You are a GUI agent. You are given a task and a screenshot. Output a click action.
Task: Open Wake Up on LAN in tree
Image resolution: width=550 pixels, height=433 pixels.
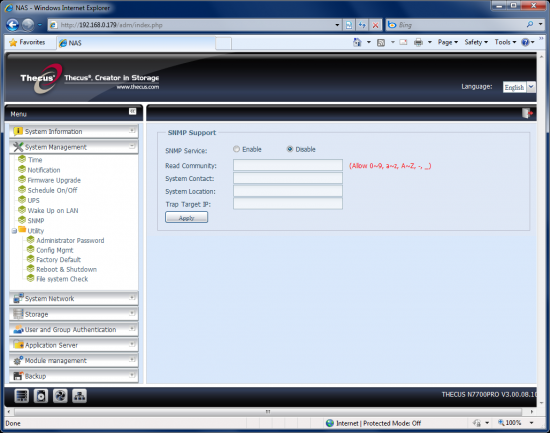53,211
